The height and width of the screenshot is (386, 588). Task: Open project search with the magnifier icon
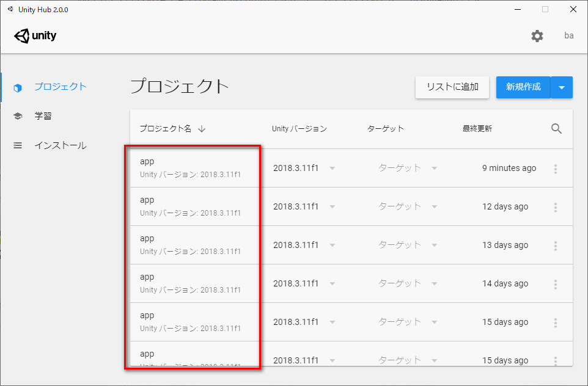pyautogui.click(x=556, y=128)
